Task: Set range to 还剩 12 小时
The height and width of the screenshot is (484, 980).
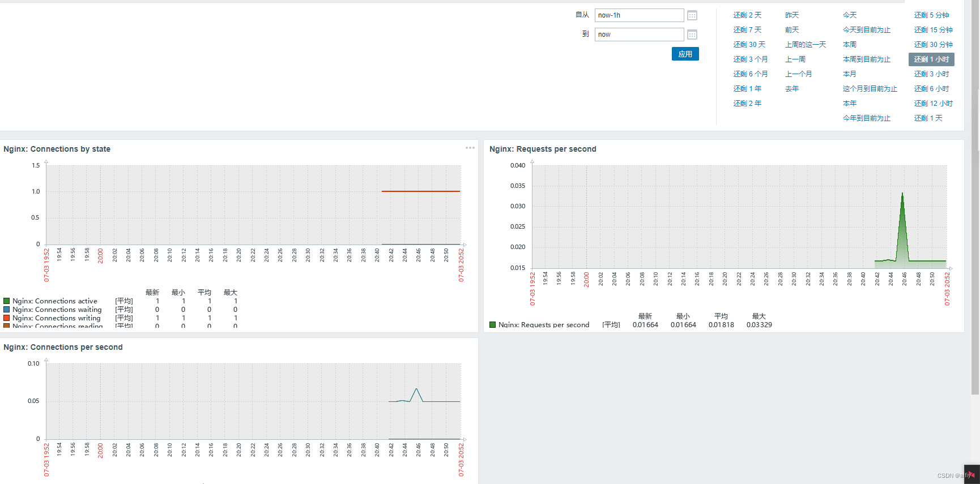Action: point(933,104)
